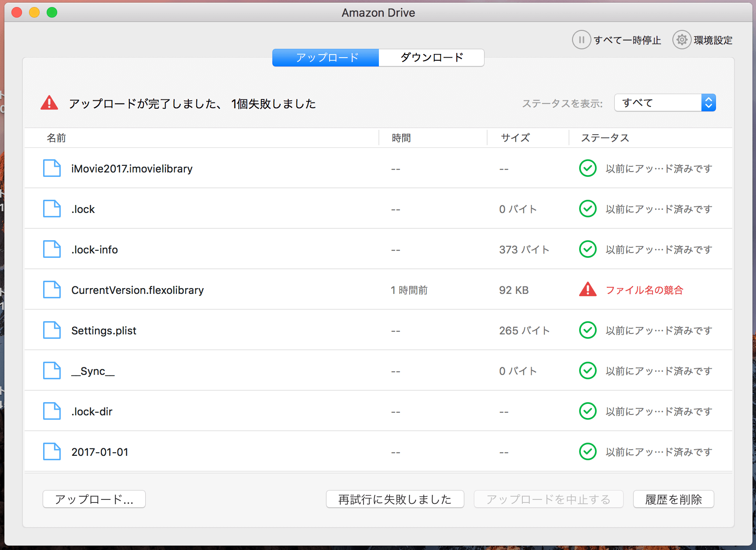Screen dimensions: 756x550
Task: Click the green checkmark for .lock-info
Action: 588,249
